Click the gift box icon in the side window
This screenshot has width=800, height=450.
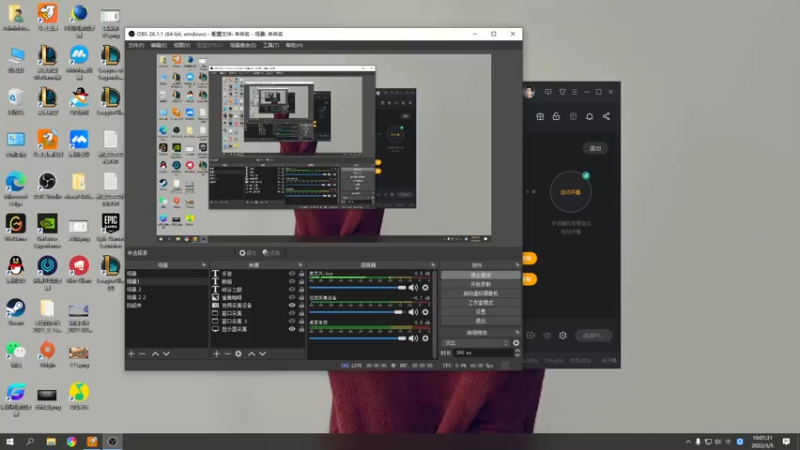pos(540,116)
